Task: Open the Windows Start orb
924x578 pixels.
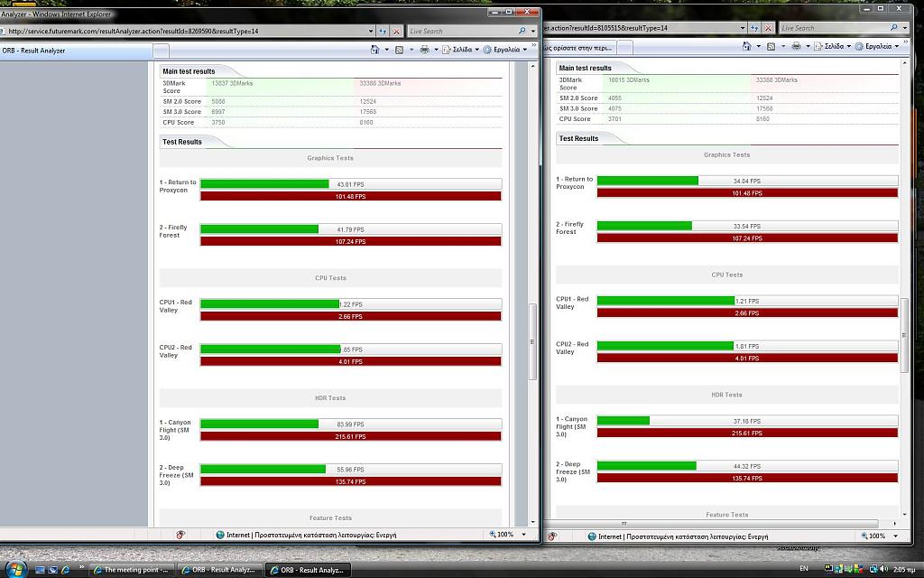Action: click(x=14, y=569)
